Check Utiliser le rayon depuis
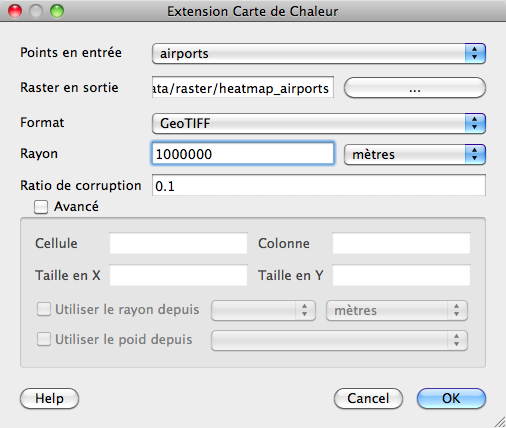This screenshot has height=428, width=506. [44, 309]
